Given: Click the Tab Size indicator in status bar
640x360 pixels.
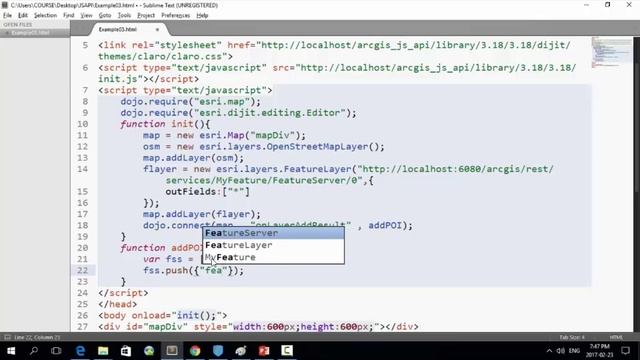Looking at the screenshot, I should (572, 337).
